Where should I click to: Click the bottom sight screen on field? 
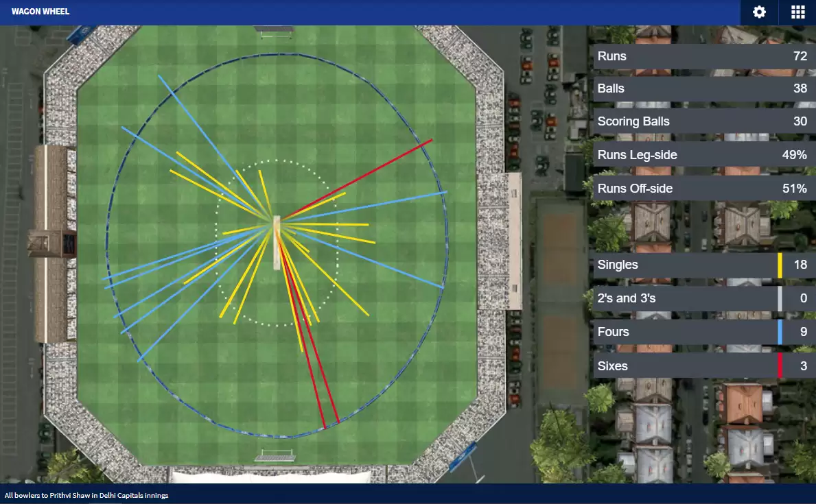tap(275, 456)
